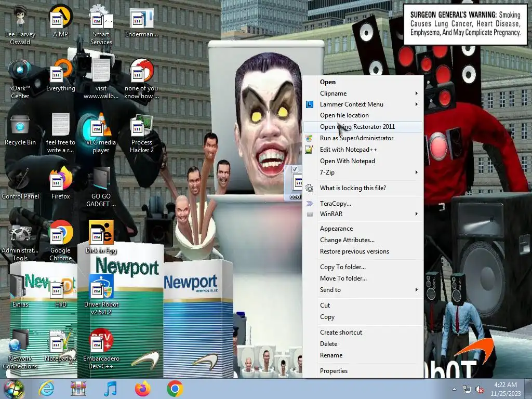The width and height of the screenshot is (532, 399).
Task: Choose Change Attributes...
Action: 362,240
